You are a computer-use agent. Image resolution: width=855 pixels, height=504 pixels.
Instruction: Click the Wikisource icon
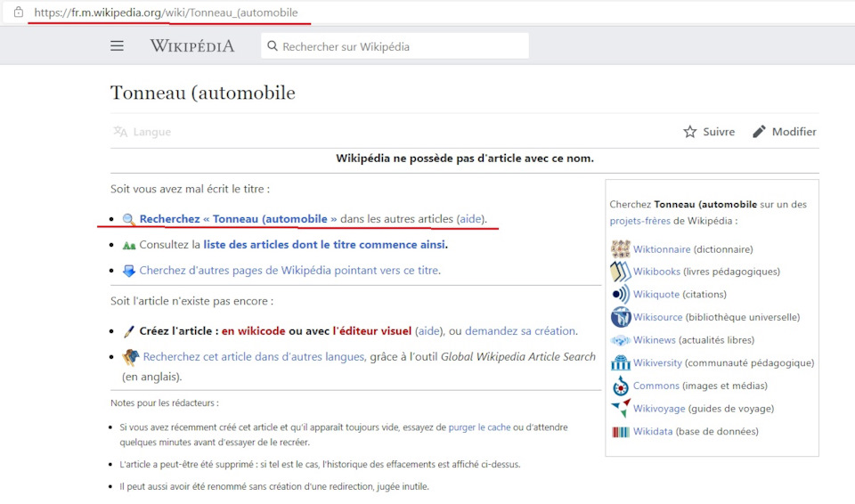620,317
